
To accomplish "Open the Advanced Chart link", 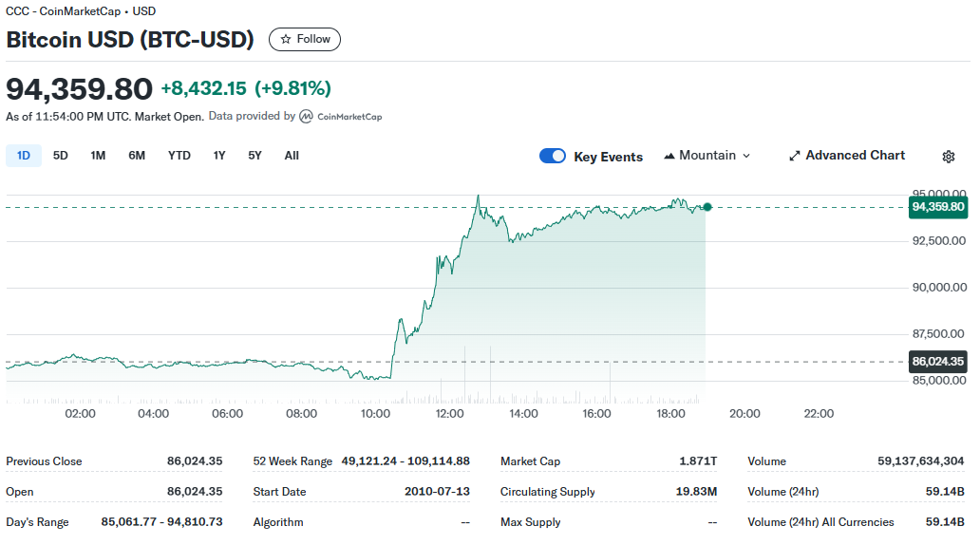I will click(x=847, y=156).
